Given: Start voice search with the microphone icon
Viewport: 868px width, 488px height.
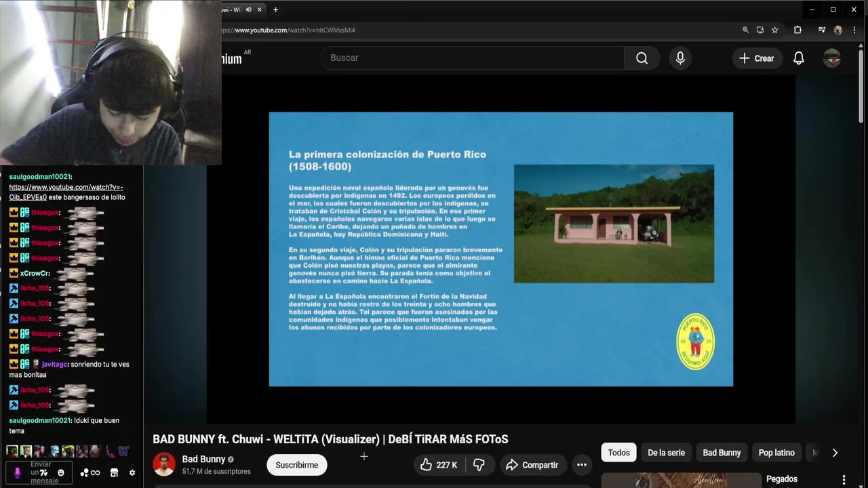Looking at the screenshot, I should pos(680,58).
